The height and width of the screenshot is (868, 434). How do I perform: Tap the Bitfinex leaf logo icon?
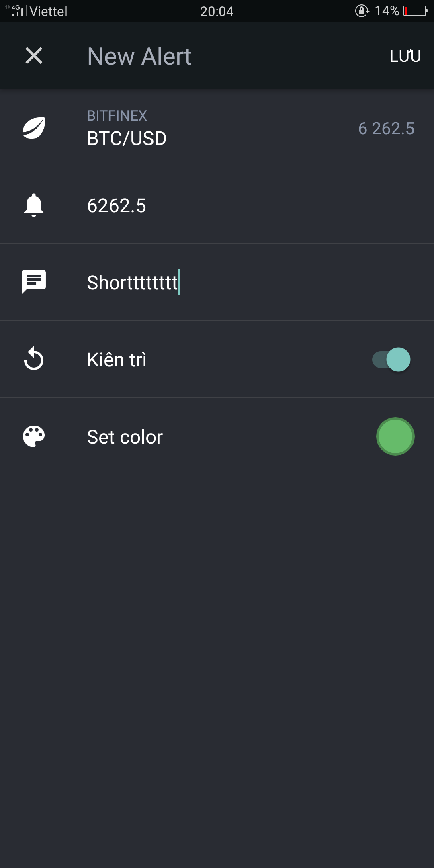coord(34,128)
